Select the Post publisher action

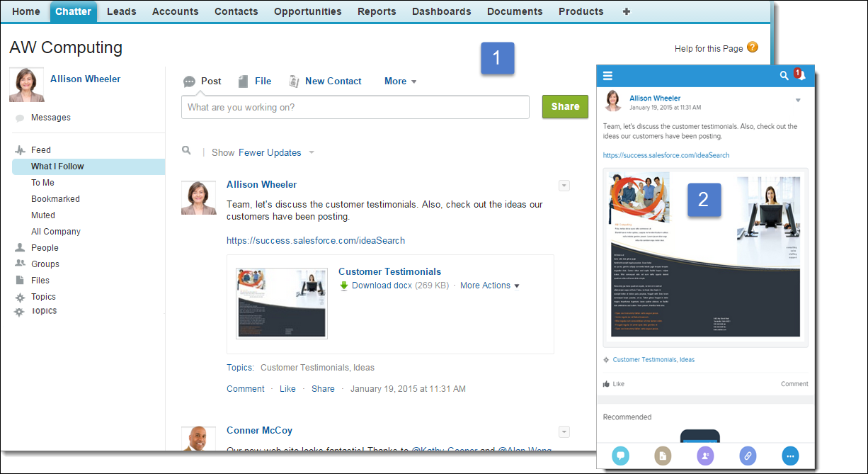click(x=202, y=81)
